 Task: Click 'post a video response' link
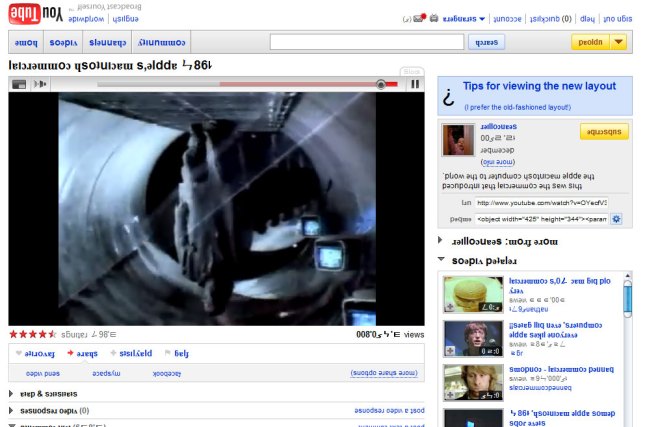tap(389, 411)
